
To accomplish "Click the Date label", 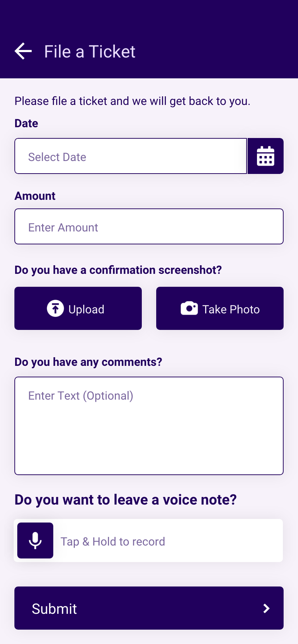I will click(26, 123).
